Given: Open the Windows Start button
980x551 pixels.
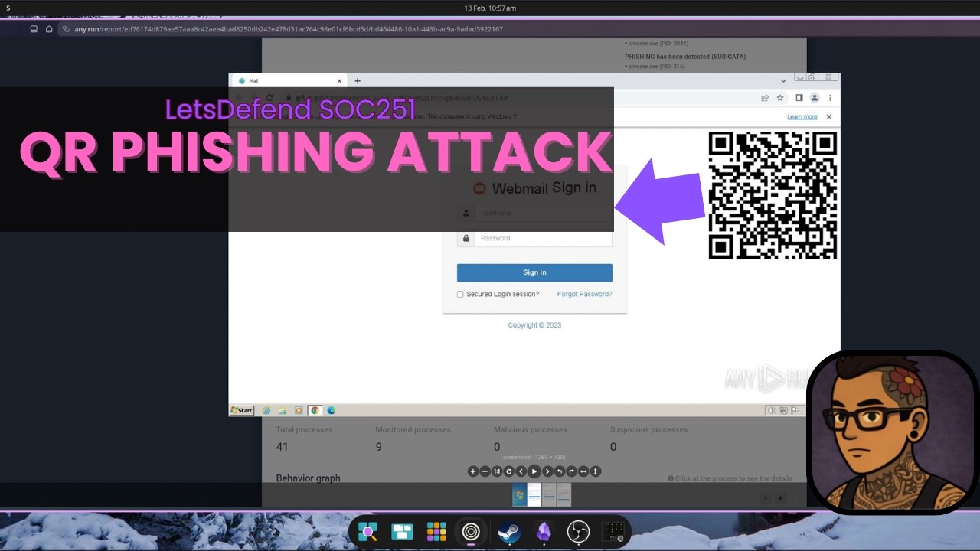Looking at the screenshot, I should pyautogui.click(x=242, y=410).
